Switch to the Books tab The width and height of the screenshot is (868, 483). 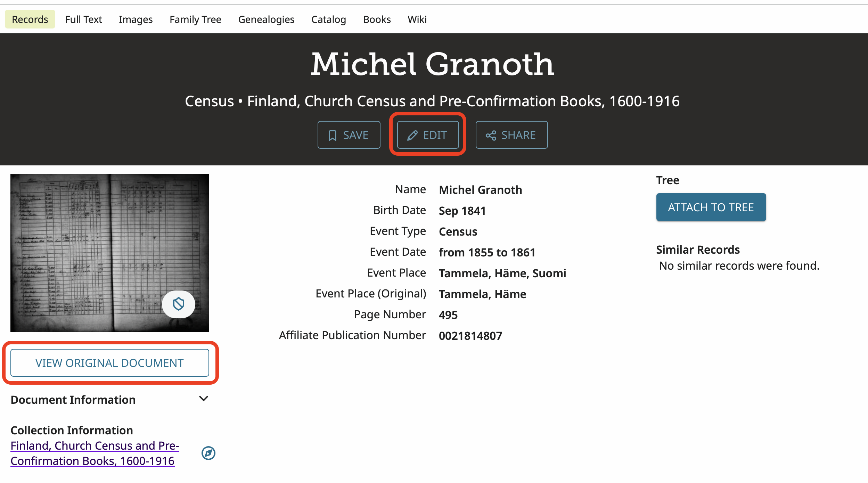click(x=377, y=19)
